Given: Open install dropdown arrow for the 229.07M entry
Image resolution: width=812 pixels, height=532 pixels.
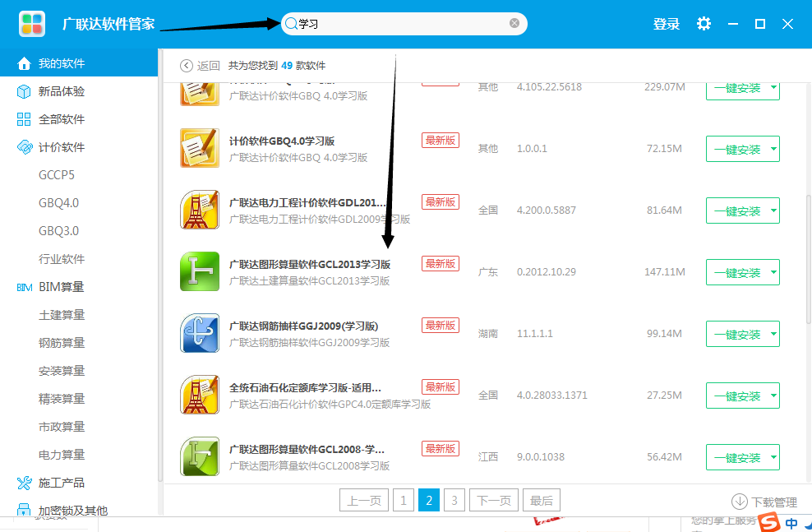Looking at the screenshot, I should [x=773, y=89].
